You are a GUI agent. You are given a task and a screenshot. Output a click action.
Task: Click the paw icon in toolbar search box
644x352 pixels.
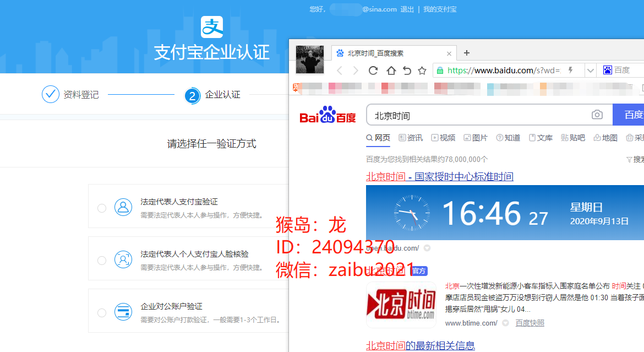[608, 71]
